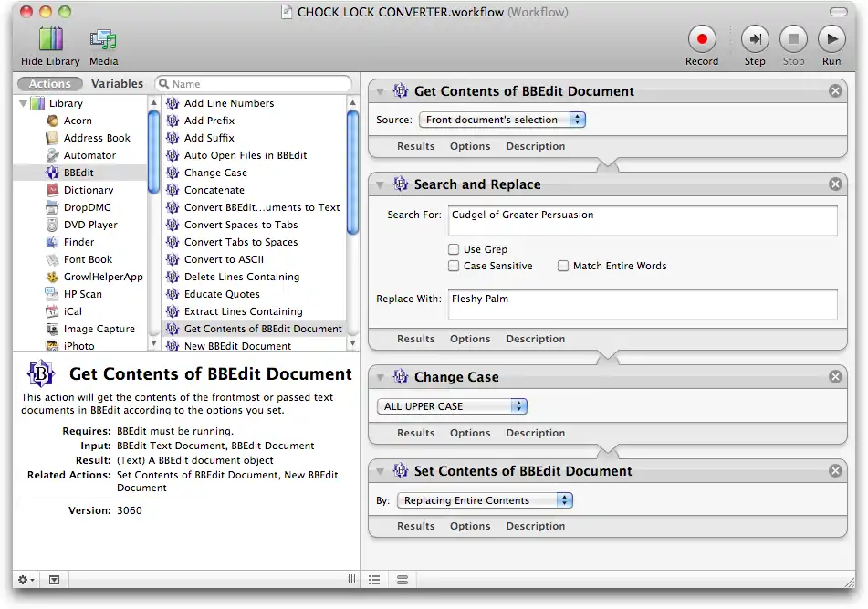This screenshot has height=609, width=868.
Task: Toggle the Case Sensitive checkbox
Action: click(454, 266)
